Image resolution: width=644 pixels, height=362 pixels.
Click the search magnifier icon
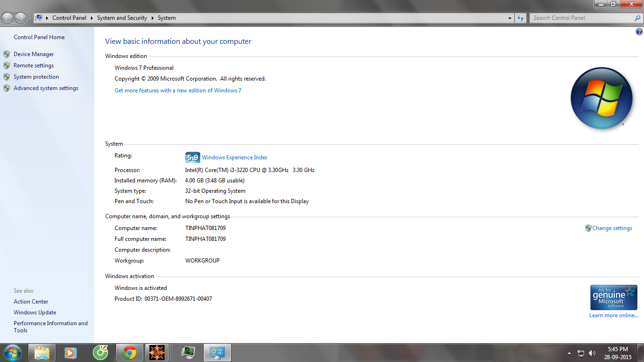[x=638, y=18]
